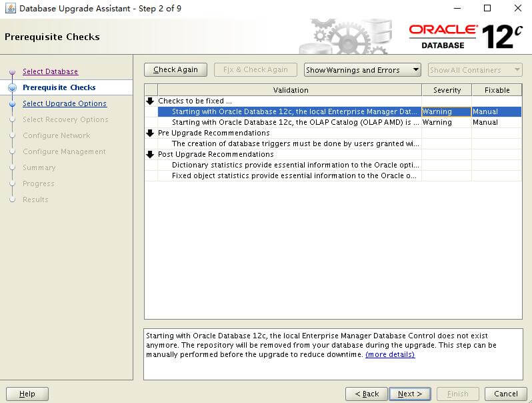The width and height of the screenshot is (532, 403).
Task: Go to Select Upgrade Options step
Action: click(x=65, y=103)
